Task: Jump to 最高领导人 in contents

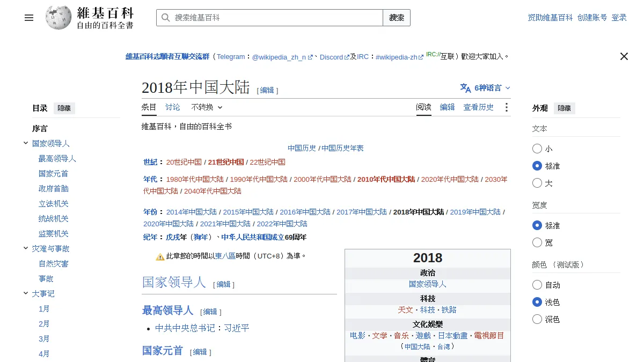Action: tap(57, 159)
